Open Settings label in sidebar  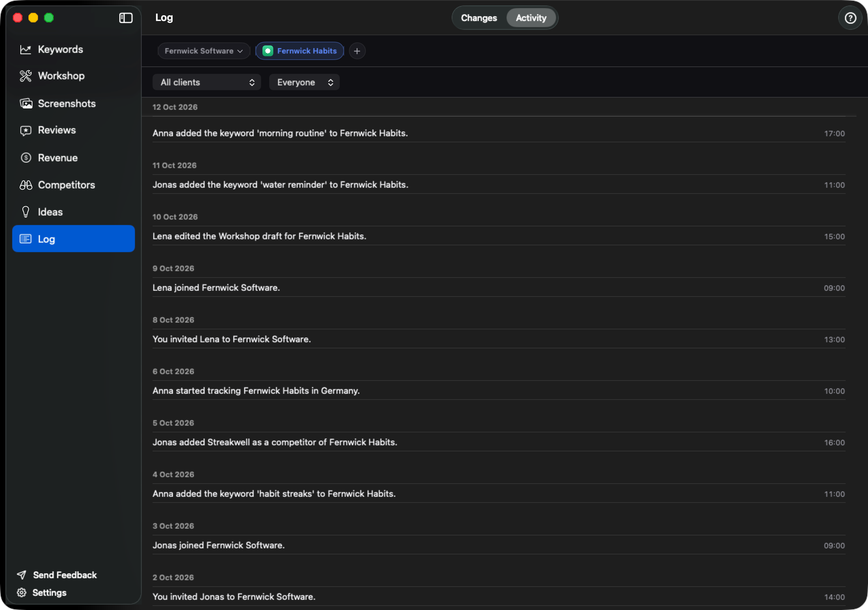click(50, 593)
